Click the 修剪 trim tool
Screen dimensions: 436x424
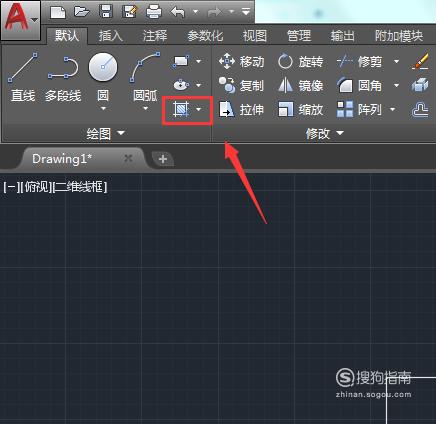click(359, 61)
